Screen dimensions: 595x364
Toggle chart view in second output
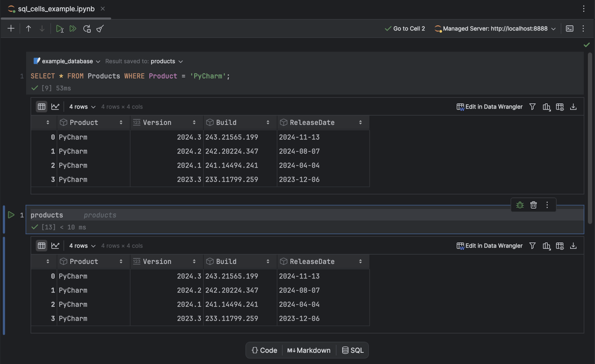pyautogui.click(x=55, y=246)
